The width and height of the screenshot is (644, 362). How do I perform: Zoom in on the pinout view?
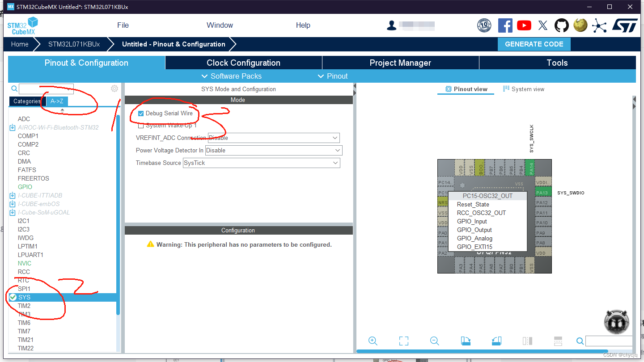click(373, 341)
